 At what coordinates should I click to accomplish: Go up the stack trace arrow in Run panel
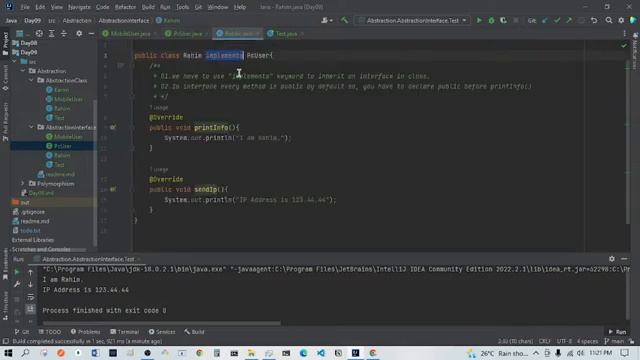30,272
